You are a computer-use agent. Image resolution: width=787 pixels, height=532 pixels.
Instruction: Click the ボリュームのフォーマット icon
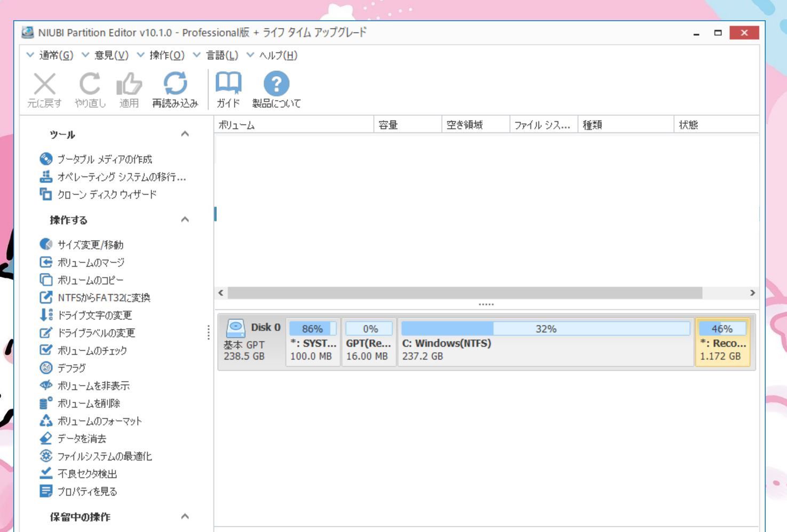pyautogui.click(x=46, y=420)
